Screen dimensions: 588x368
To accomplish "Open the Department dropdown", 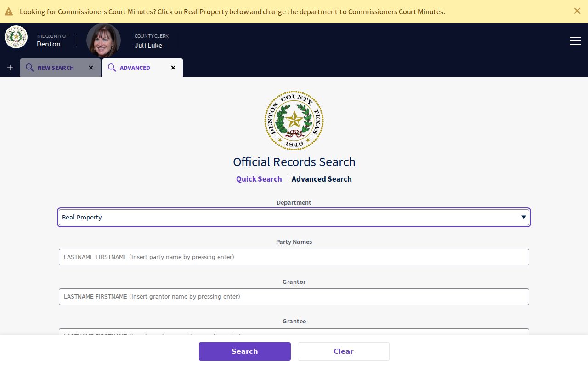I will [294, 217].
